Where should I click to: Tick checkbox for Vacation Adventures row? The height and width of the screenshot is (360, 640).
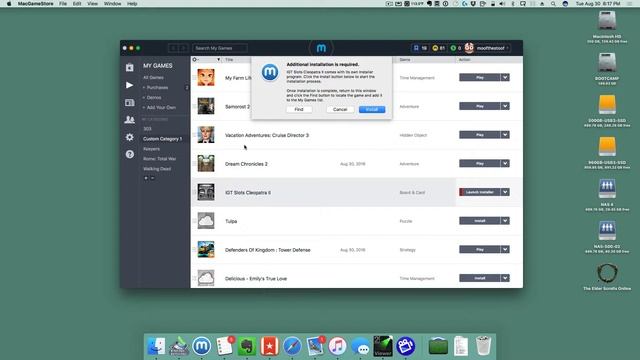tap(194, 135)
